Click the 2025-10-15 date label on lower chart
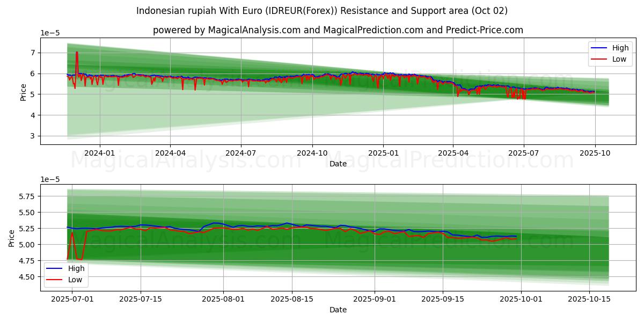The width and height of the screenshot is (644, 322). 589,299
